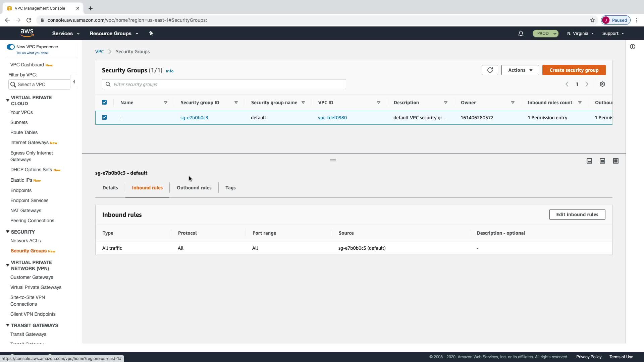Deselect the sg-e7b0b0c3 row checkbox
Screen dimensions: 644x362
tap(104, 118)
